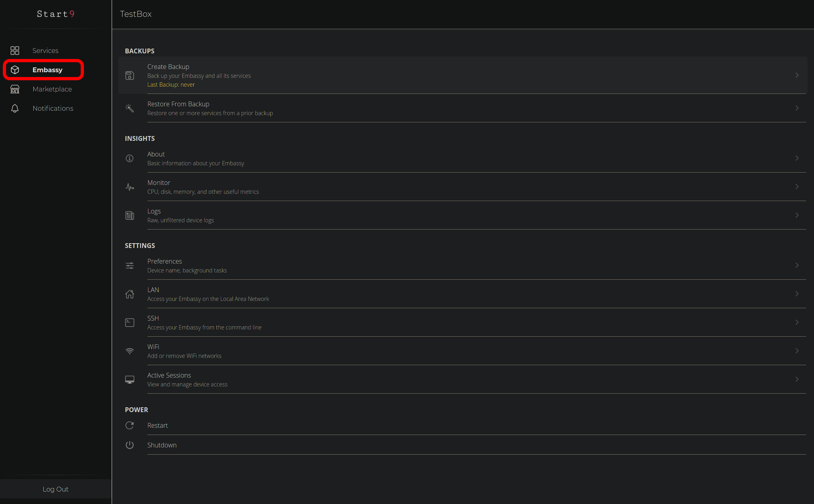The height and width of the screenshot is (504, 814).
Task: Click the WiFi signal icon
Action: coord(130,351)
